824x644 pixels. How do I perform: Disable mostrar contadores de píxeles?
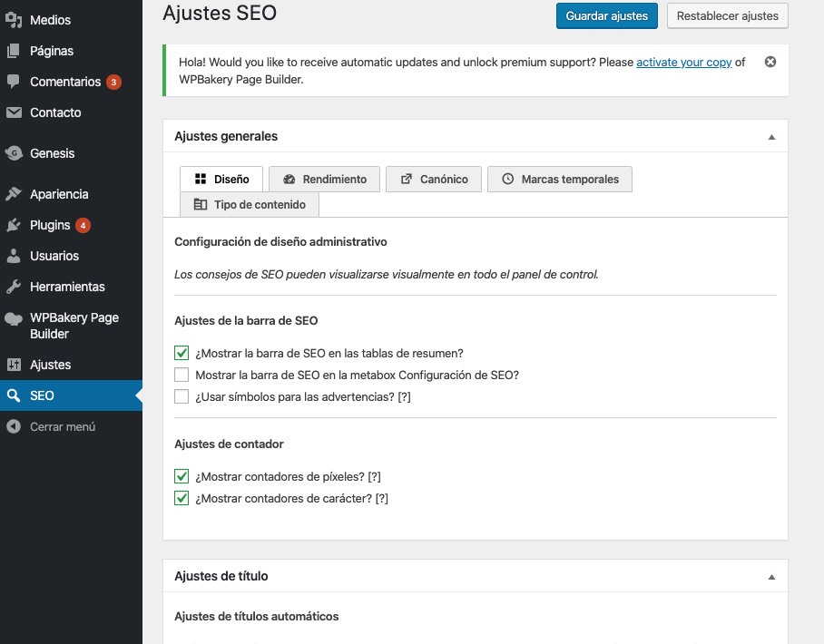tap(181, 476)
